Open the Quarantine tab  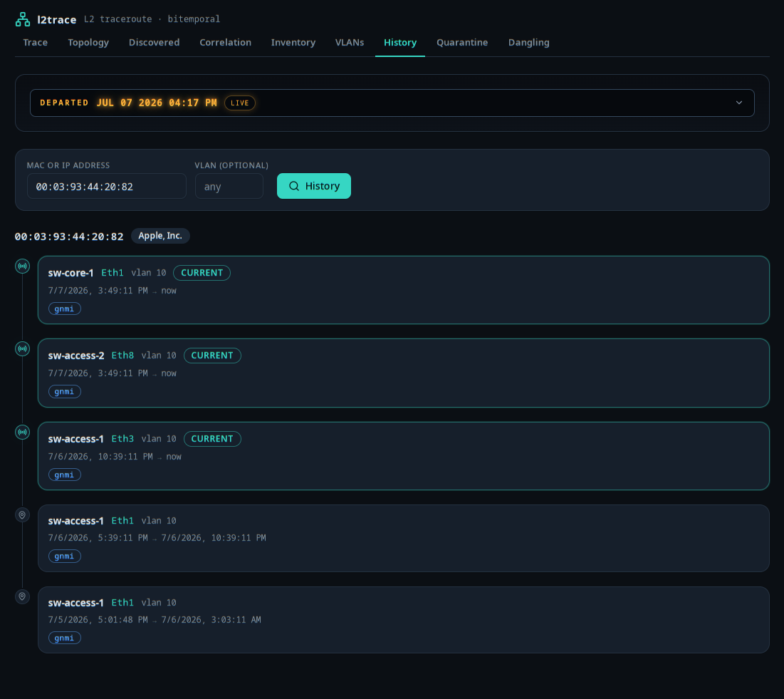click(x=462, y=43)
